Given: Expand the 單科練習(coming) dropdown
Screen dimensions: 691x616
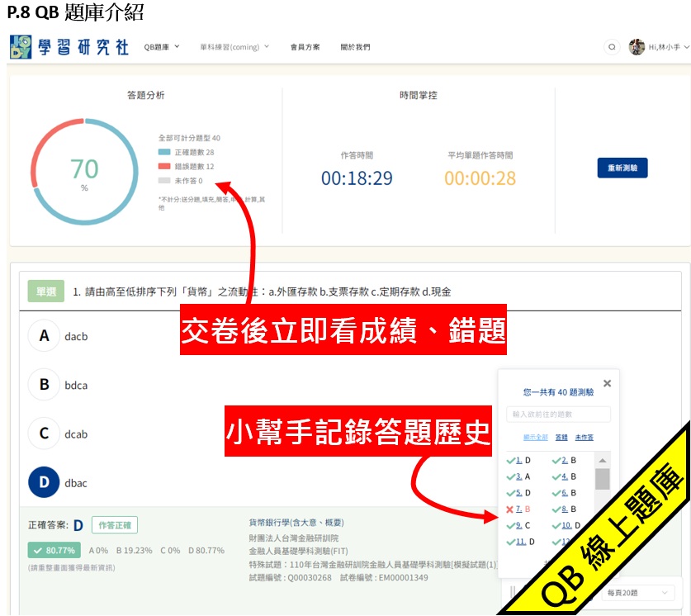Looking at the screenshot, I should (x=234, y=47).
